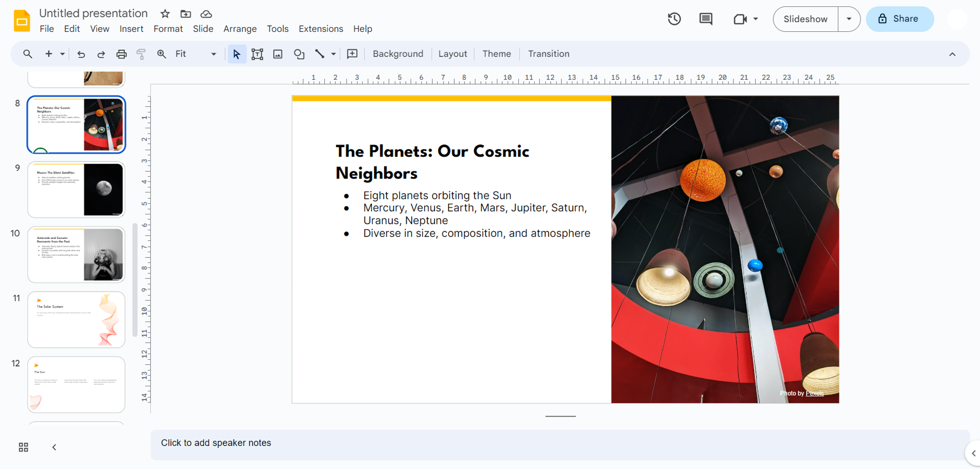The image size is (980, 469).
Task: Open the Theme panel
Action: point(496,54)
